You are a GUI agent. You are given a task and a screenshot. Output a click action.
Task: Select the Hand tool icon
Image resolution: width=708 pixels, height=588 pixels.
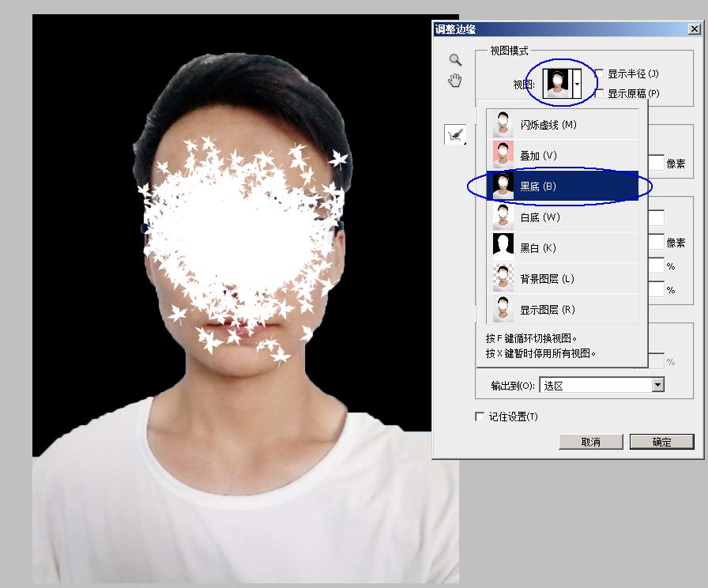(x=454, y=79)
